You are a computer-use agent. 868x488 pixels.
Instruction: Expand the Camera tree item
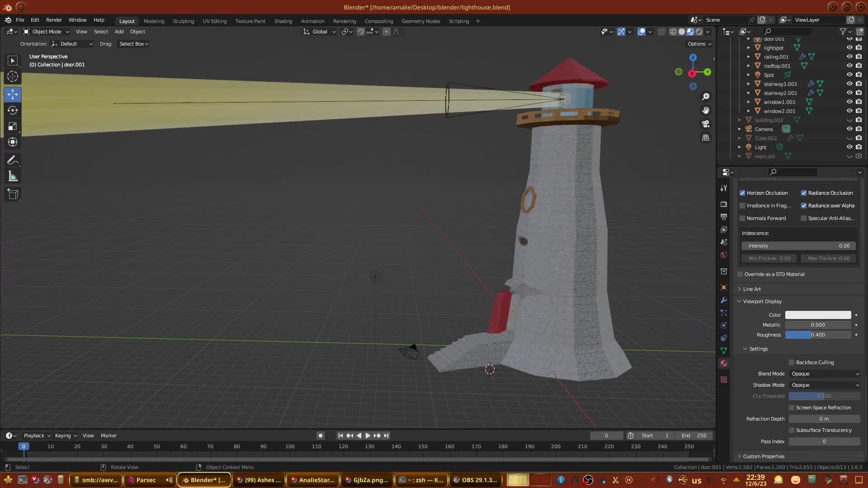pyautogui.click(x=740, y=129)
